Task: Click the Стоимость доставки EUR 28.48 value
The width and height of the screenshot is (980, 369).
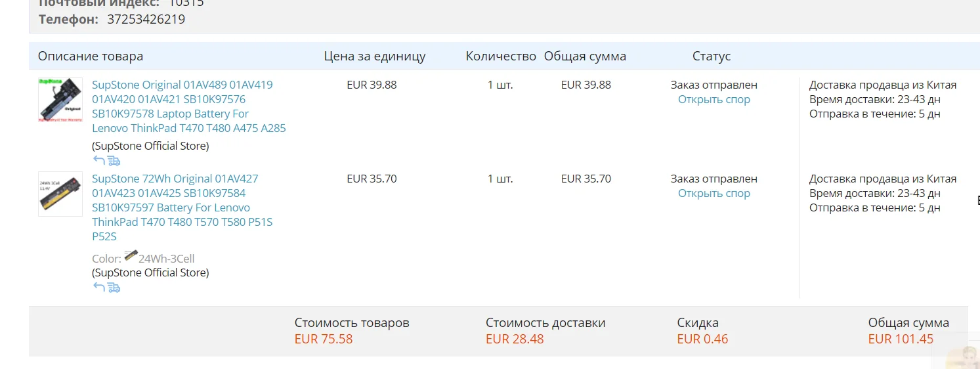Action: point(515,339)
